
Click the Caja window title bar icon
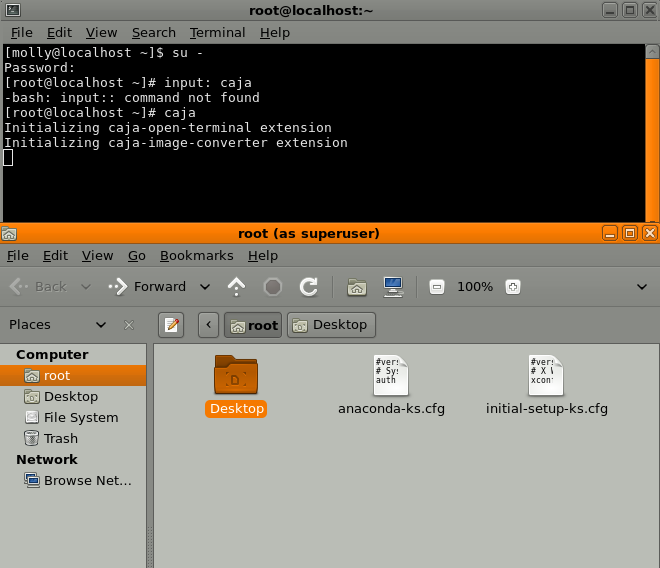pyautogui.click(x=9, y=233)
